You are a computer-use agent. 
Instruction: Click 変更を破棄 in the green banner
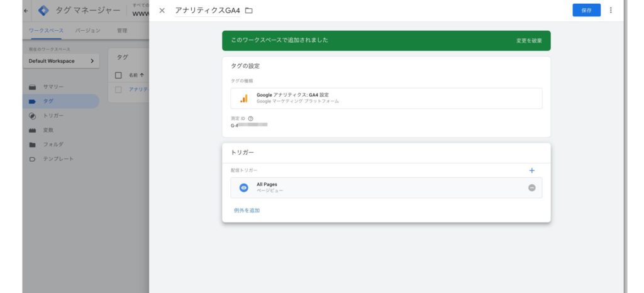tap(529, 41)
